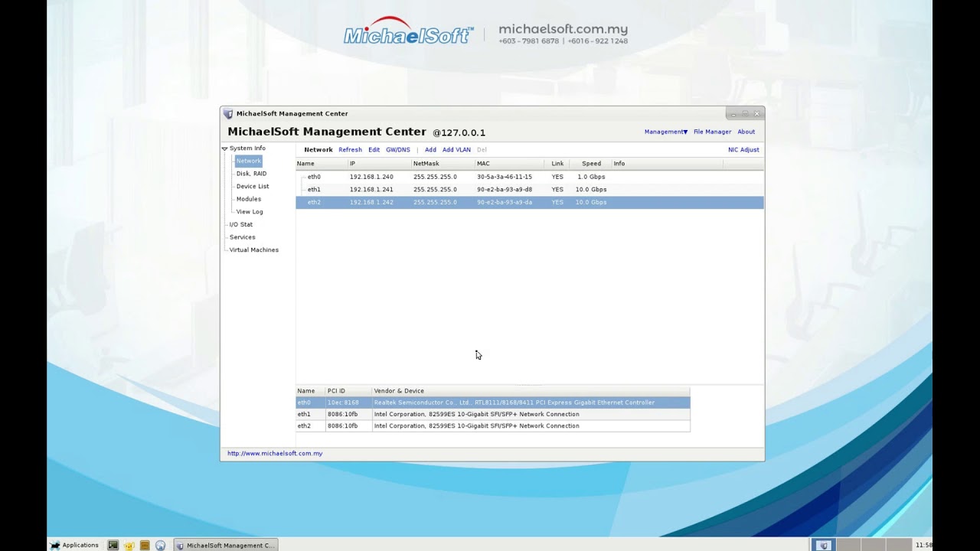This screenshot has height=551, width=980.
Task: Sort by the Link column header
Action: tap(557, 164)
